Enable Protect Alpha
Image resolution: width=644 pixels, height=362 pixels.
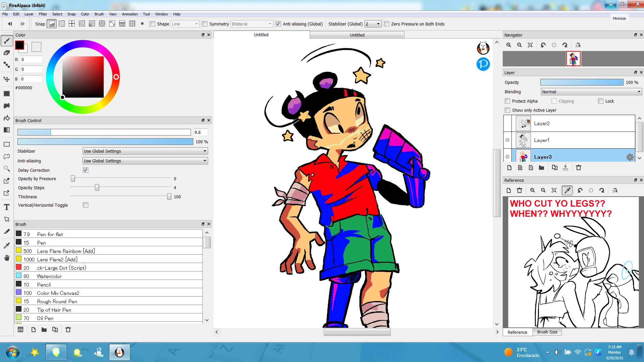click(x=507, y=101)
